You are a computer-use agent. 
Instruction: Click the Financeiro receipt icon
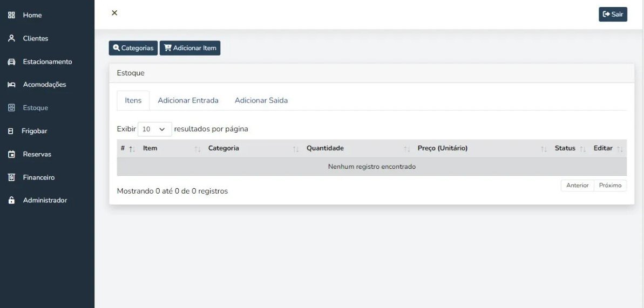click(x=11, y=177)
